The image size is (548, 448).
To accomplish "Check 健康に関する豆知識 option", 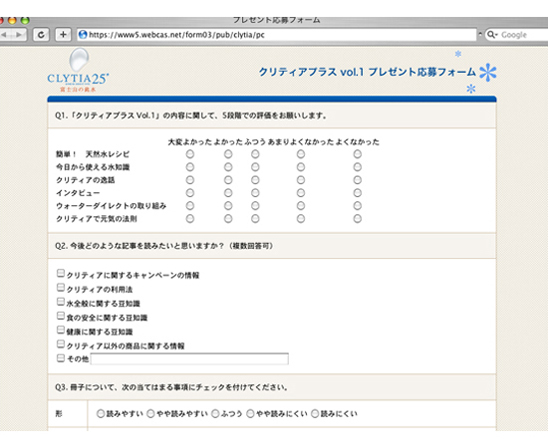I will pyautogui.click(x=61, y=330).
